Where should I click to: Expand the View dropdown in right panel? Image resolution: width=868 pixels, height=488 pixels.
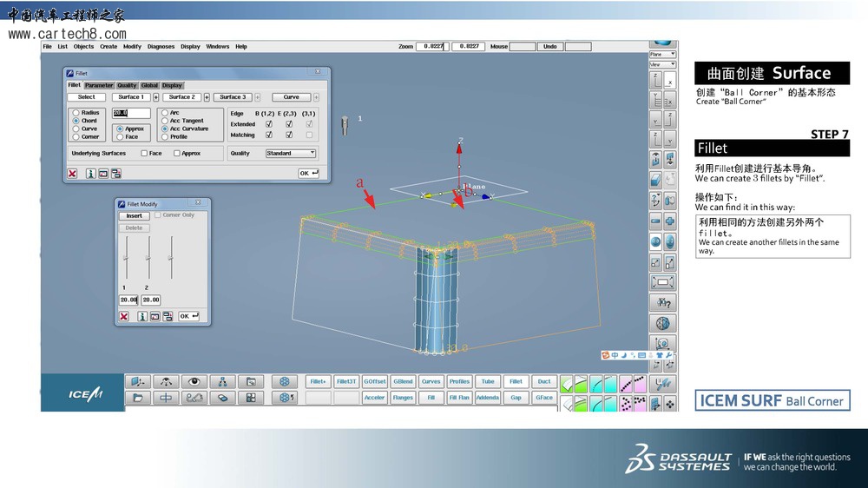662,64
